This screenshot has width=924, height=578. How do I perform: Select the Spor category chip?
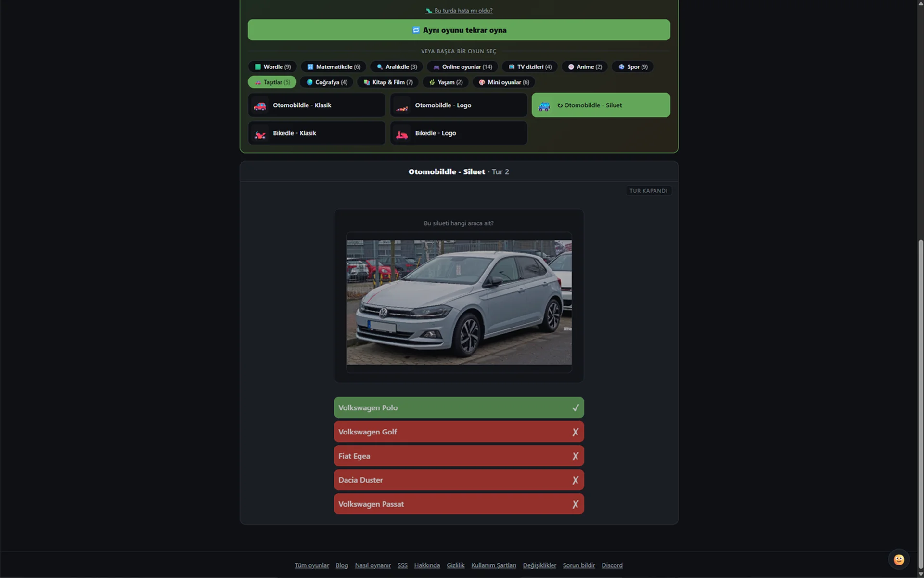pos(633,67)
